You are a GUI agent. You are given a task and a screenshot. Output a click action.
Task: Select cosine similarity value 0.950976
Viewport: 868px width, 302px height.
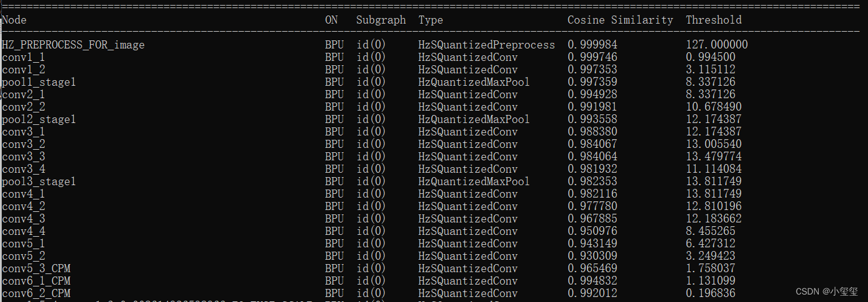pos(592,231)
